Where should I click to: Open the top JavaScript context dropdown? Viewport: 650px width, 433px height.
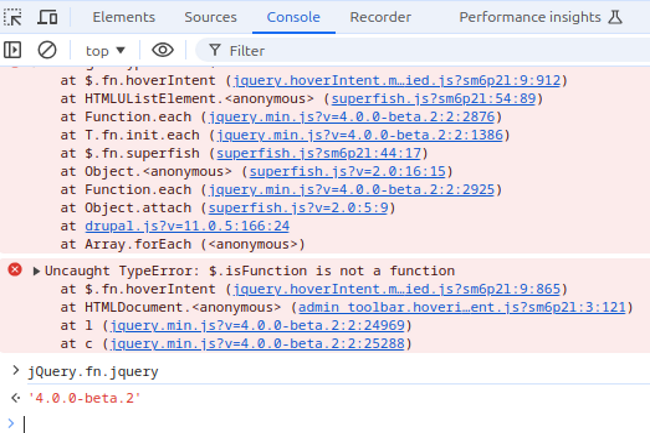105,50
